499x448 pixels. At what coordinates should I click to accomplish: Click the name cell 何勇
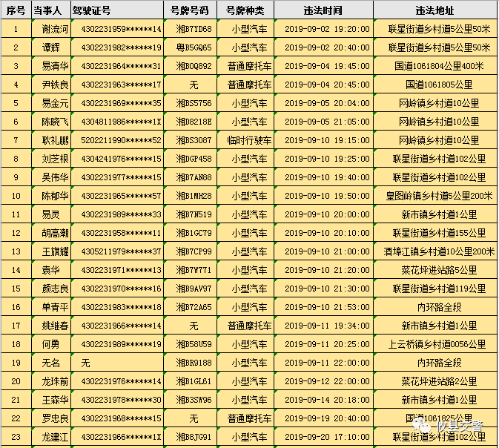(x=50, y=344)
